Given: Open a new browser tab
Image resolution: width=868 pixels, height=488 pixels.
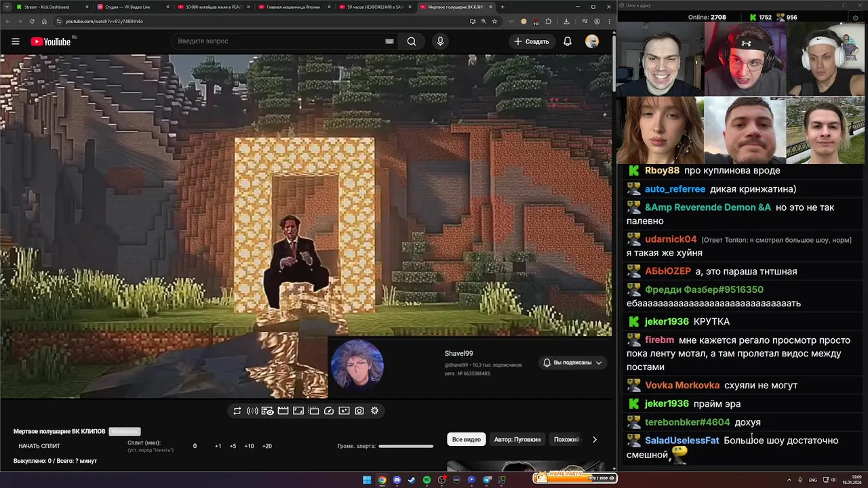Looking at the screenshot, I should coord(502,7).
